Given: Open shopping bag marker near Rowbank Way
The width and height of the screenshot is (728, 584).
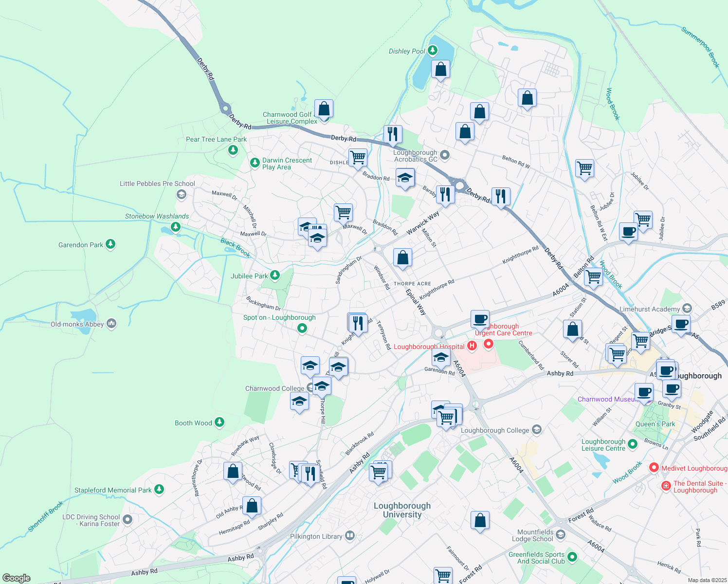Looking at the screenshot, I should 233,472.
